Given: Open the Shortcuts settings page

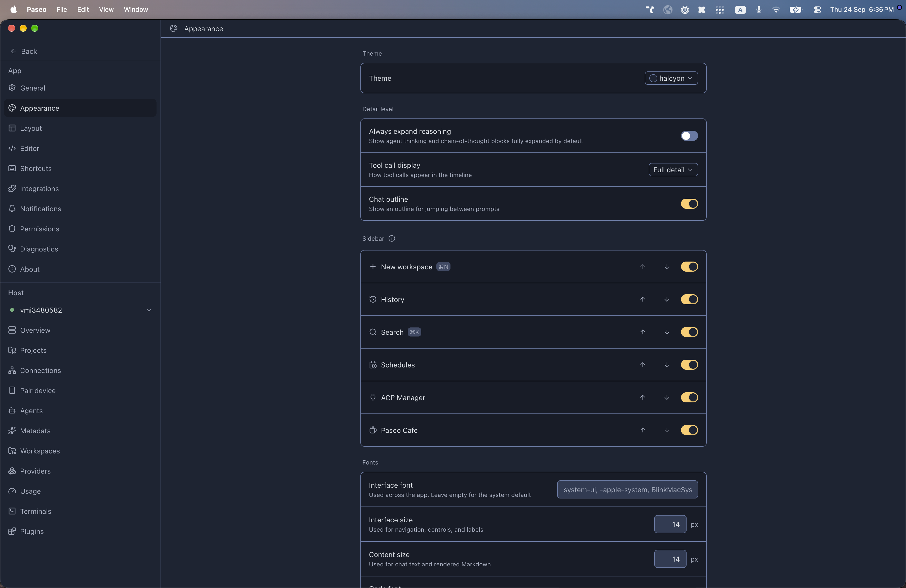Looking at the screenshot, I should coord(80,169).
